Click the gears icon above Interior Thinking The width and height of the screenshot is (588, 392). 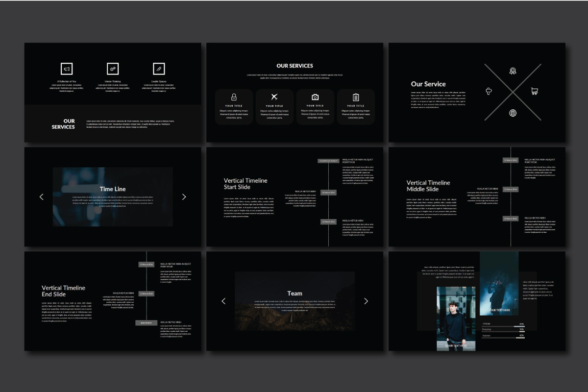coord(113,69)
